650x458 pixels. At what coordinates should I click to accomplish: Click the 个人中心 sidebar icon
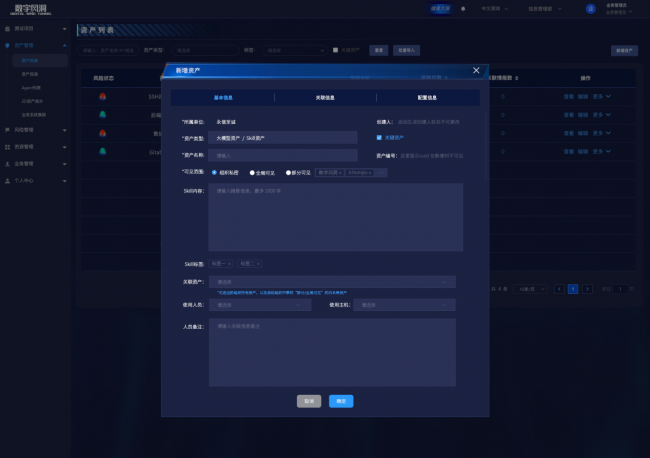coord(8,181)
